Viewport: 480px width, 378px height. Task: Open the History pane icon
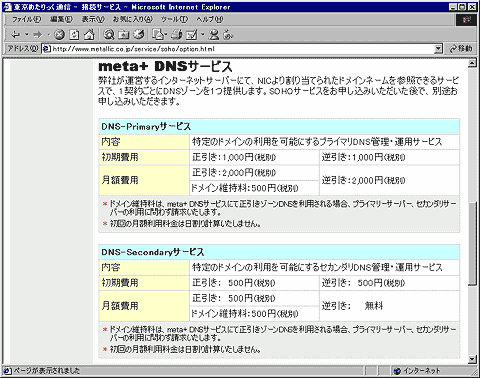point(139,35)
